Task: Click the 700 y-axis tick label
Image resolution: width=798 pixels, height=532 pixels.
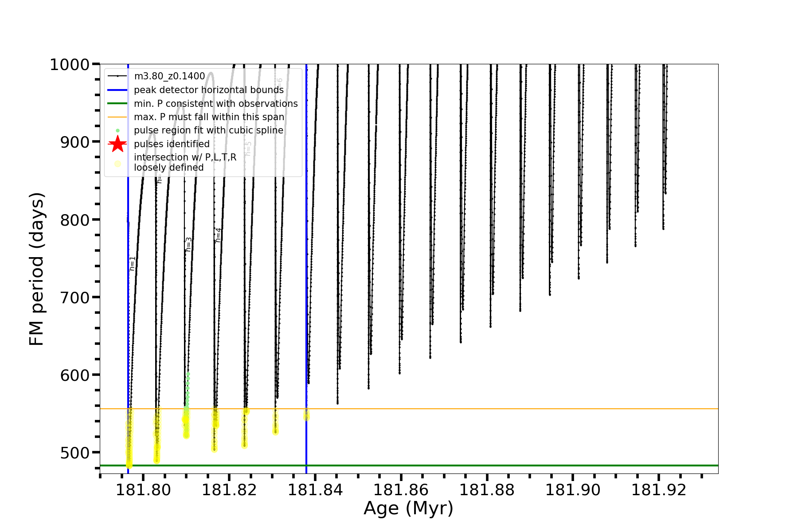Action: coord(74,297)
